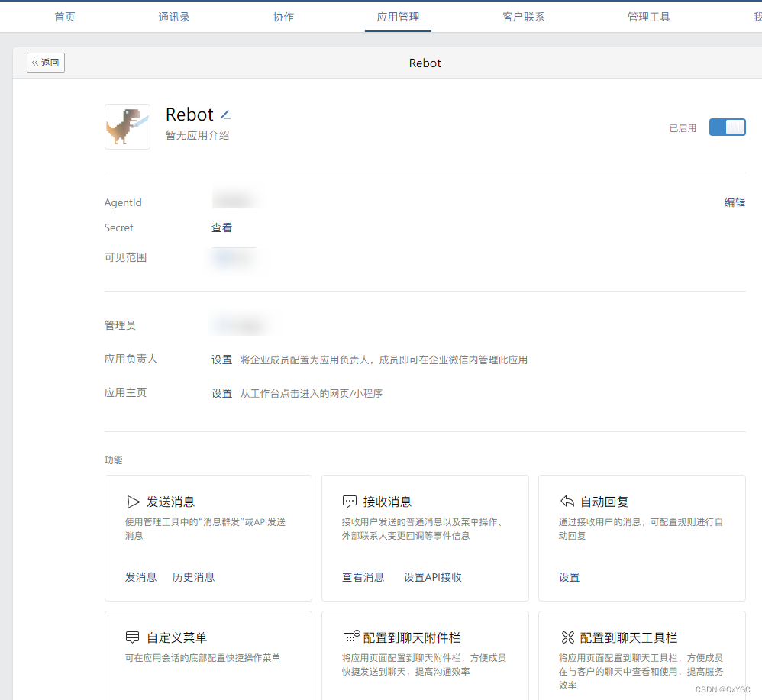Select the 发送消息 paper plane icon
Screen dimensions: 762x700
(x=133, y=502)
